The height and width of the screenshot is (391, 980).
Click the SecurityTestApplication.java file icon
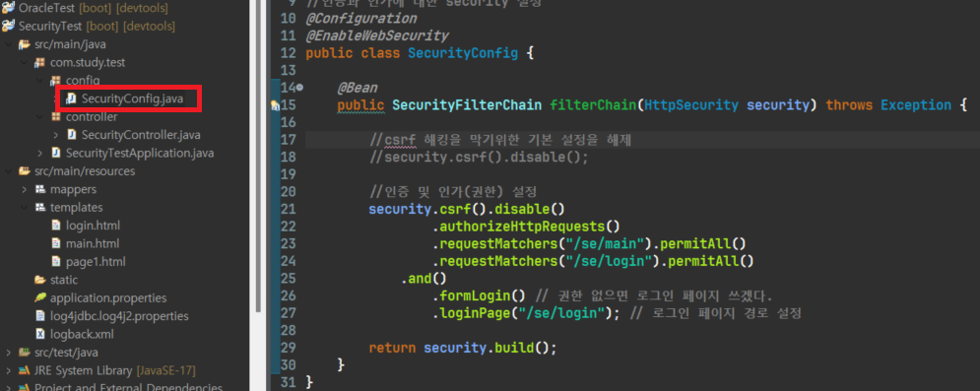click(x=55, y=153)
